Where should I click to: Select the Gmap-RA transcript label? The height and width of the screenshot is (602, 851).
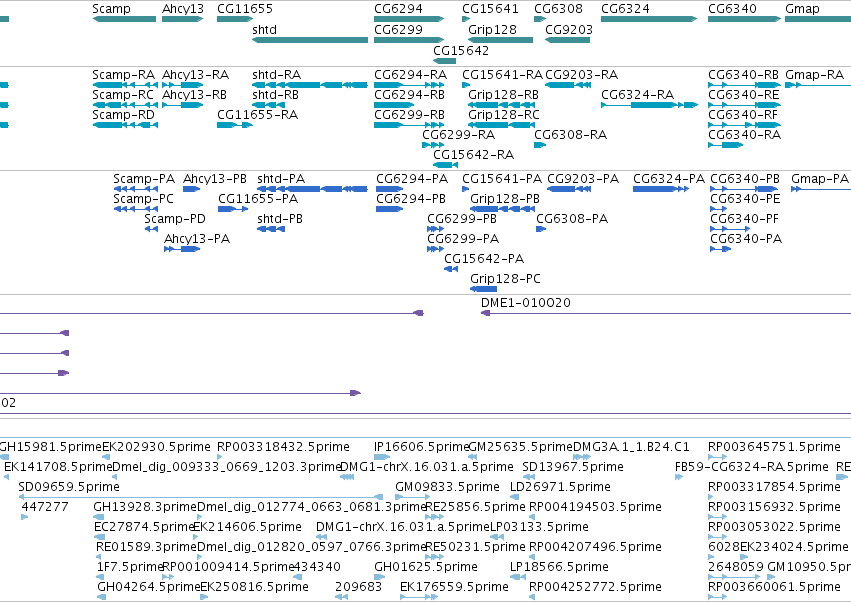[815, 74]
